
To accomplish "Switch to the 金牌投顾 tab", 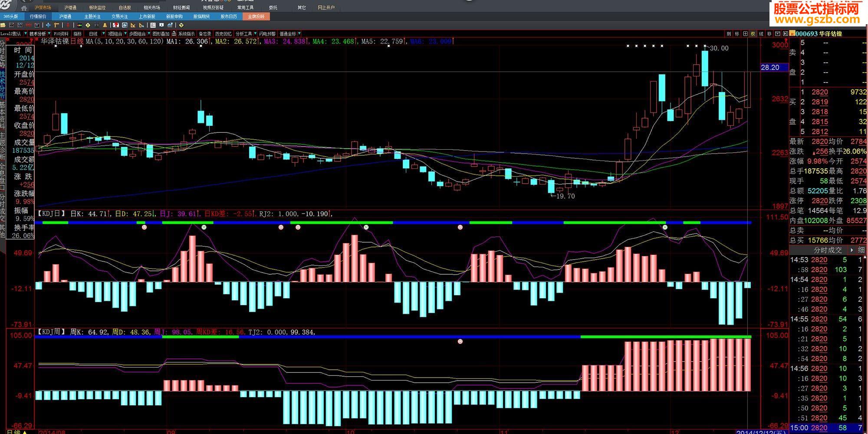I will (x=256, y=16).
